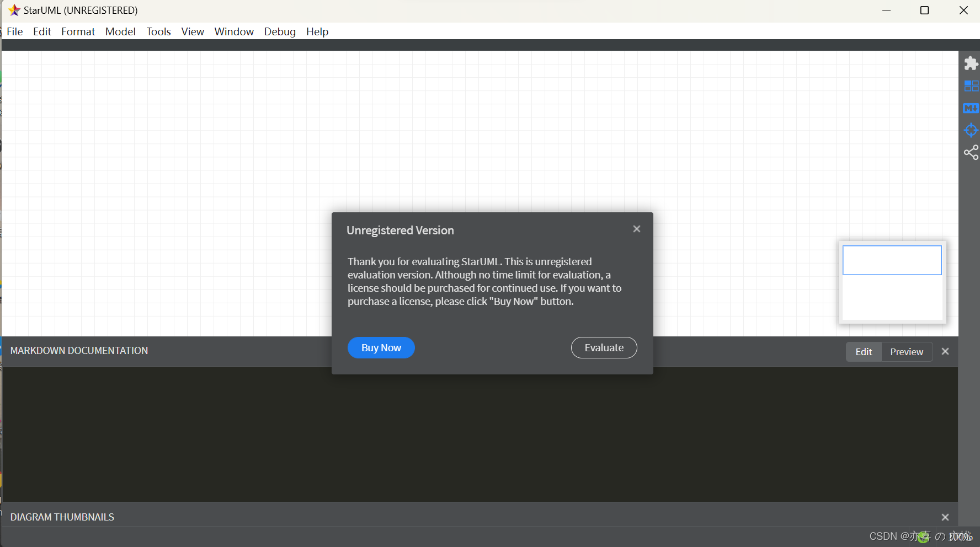Open the View menu
The width and height of the screenshot is (980, 547).
click(x=193, y=31)
